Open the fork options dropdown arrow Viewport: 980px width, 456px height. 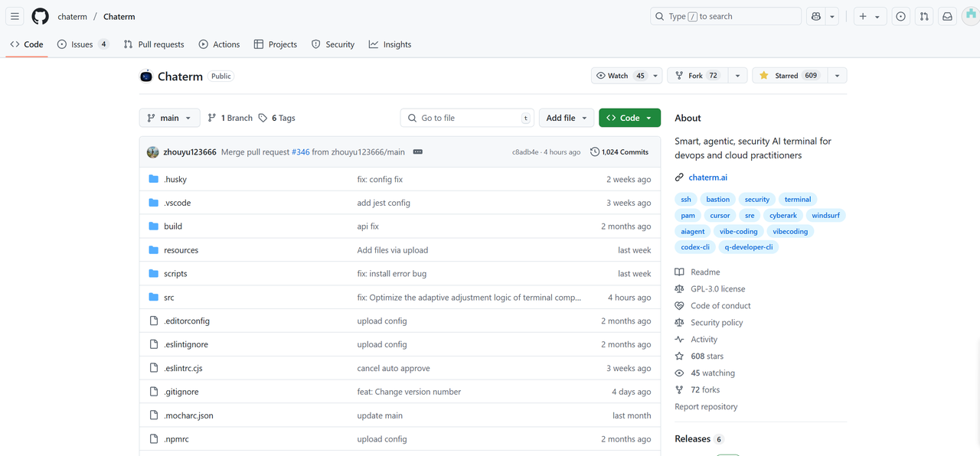click(737, 76)
